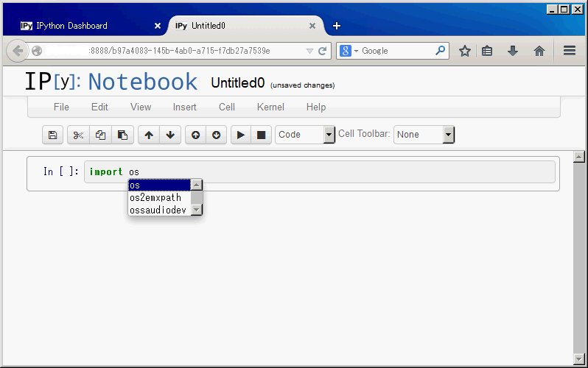
Task: Copy the cell using the toolbar copy icon
Action: [x=100, y=135]
